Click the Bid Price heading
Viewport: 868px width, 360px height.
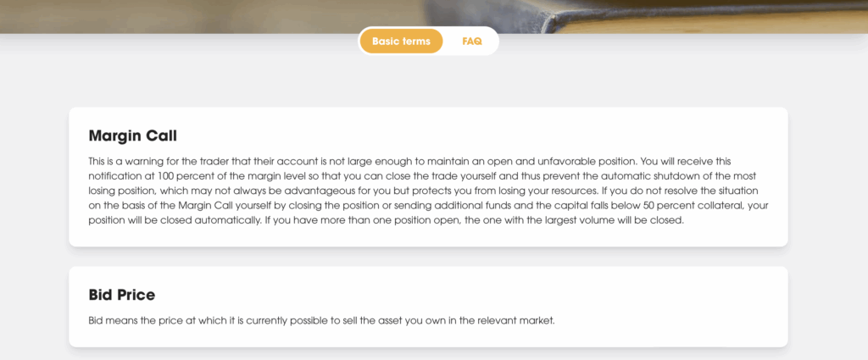[122, 295]
